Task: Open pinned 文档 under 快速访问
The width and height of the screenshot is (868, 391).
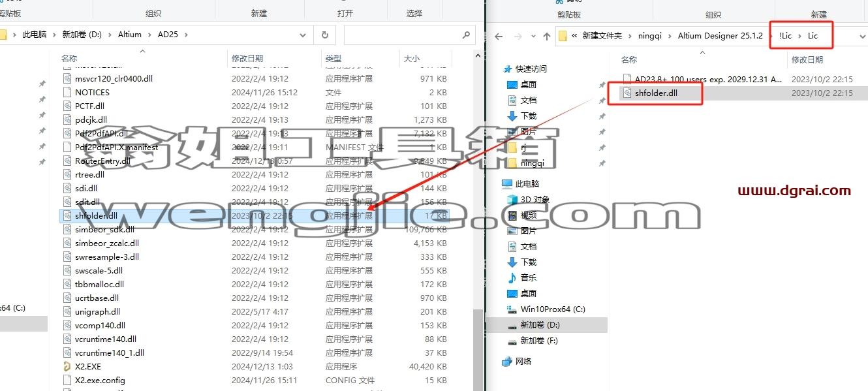Action: pyautogui.click(x=528, y=100)
